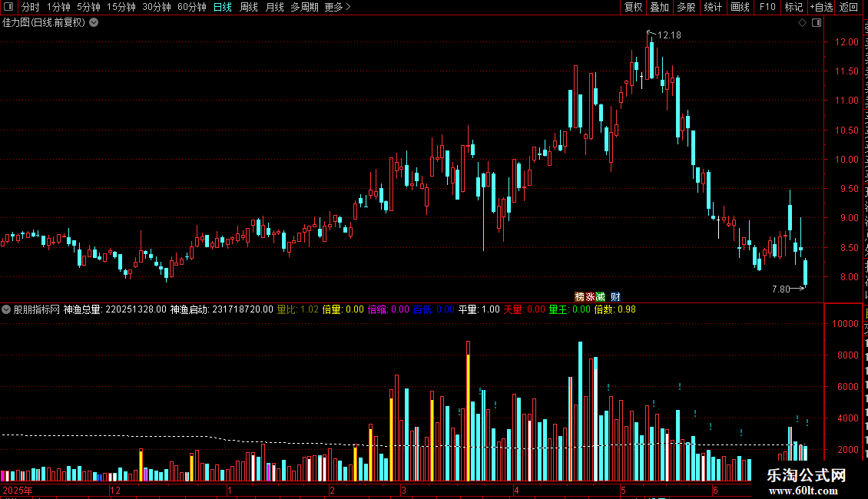This screenshot has height=499, width=868.
Task: Select the 日线 daily tab
Action: pyautogui.click(x=223, y=7)
